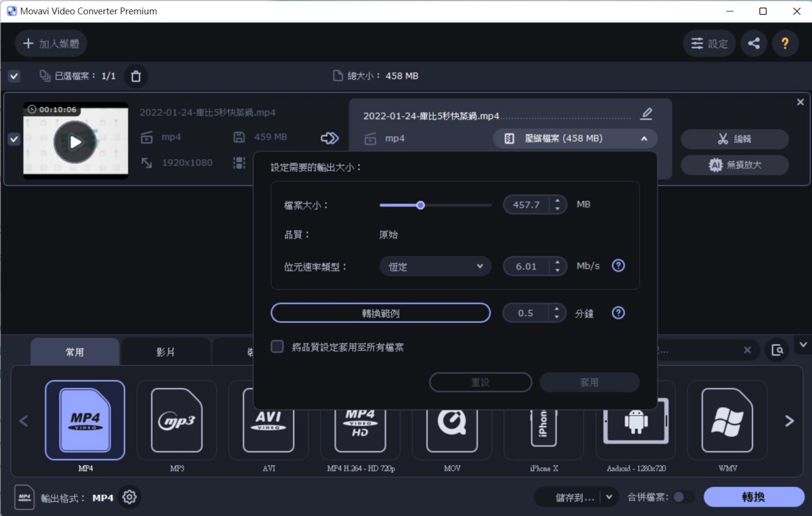The height and width of the screenshot is (516, 812).
Task: Select the WMV format preset
Action: coord(727,421)
